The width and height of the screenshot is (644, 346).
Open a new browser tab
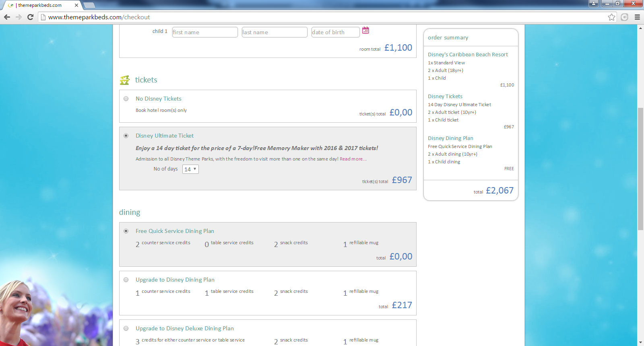click(89, 5)
